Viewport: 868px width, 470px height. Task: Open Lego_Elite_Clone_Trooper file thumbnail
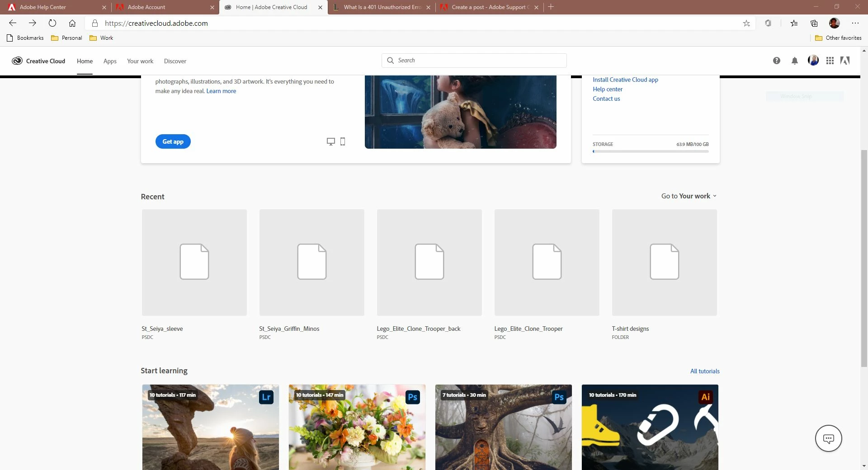point(547,263)
